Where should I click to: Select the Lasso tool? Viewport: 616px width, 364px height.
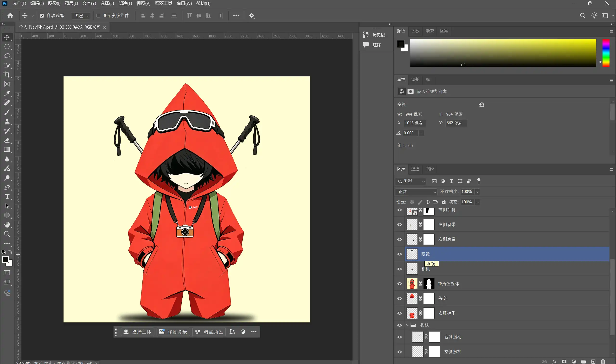(7, 56)
